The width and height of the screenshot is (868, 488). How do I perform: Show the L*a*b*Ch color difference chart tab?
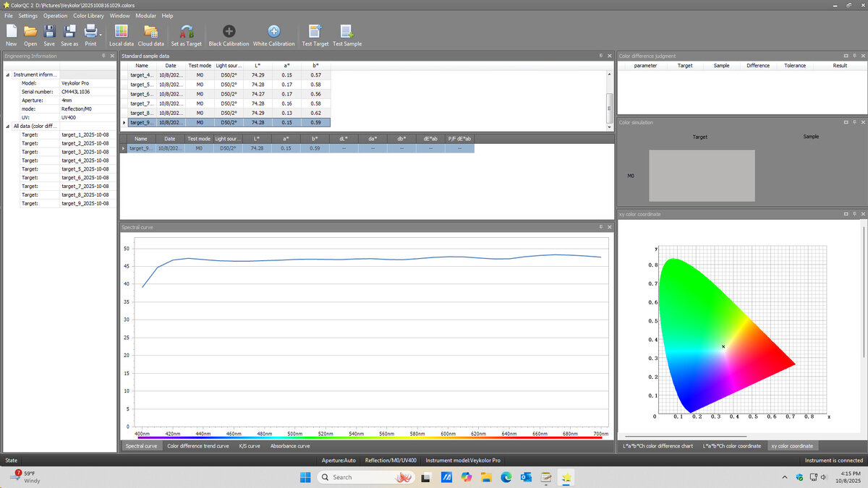click(x=658, y=446)
